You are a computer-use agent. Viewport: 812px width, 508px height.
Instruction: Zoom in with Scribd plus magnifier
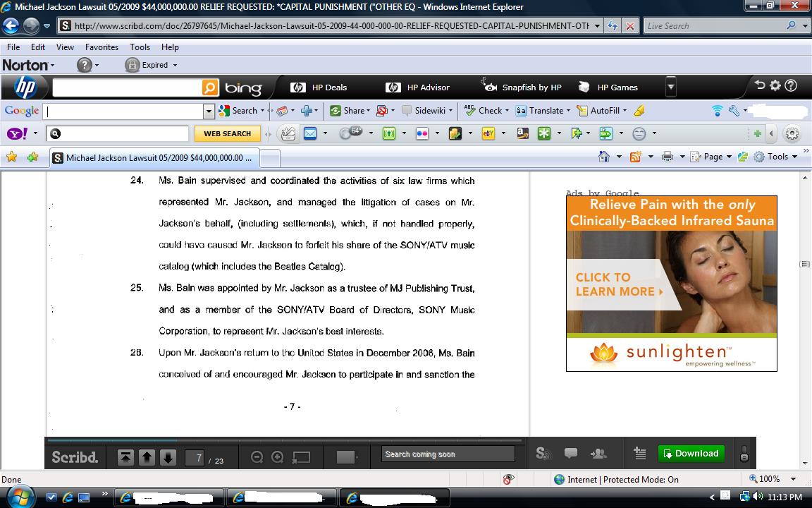[x=278, y=456]
